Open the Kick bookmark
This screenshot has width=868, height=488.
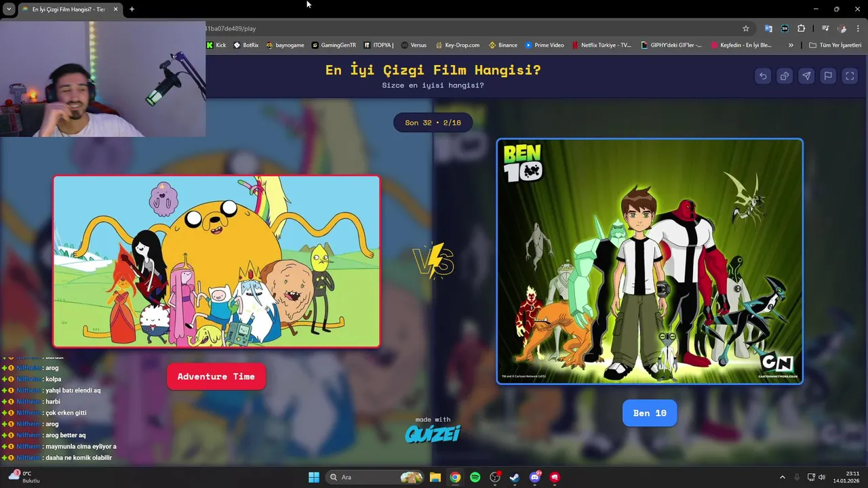[x=216, y=45]
